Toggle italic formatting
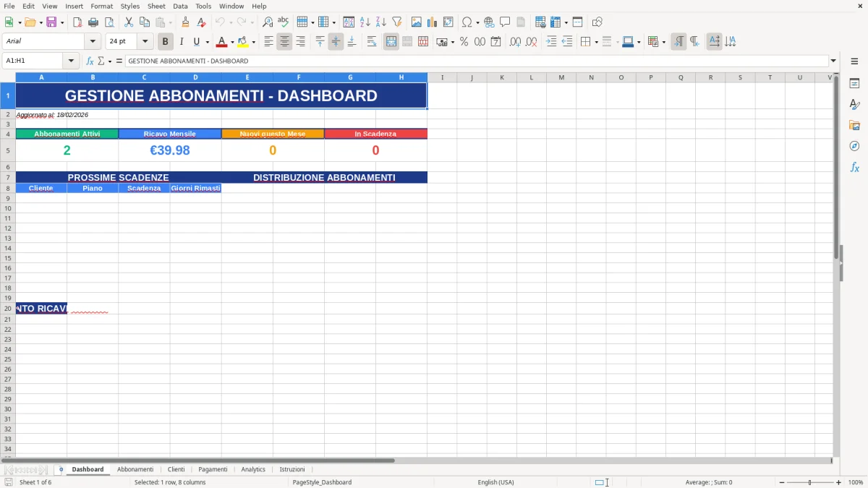The image size is (868, 488). pyautogui.click(x=182, y=41)
